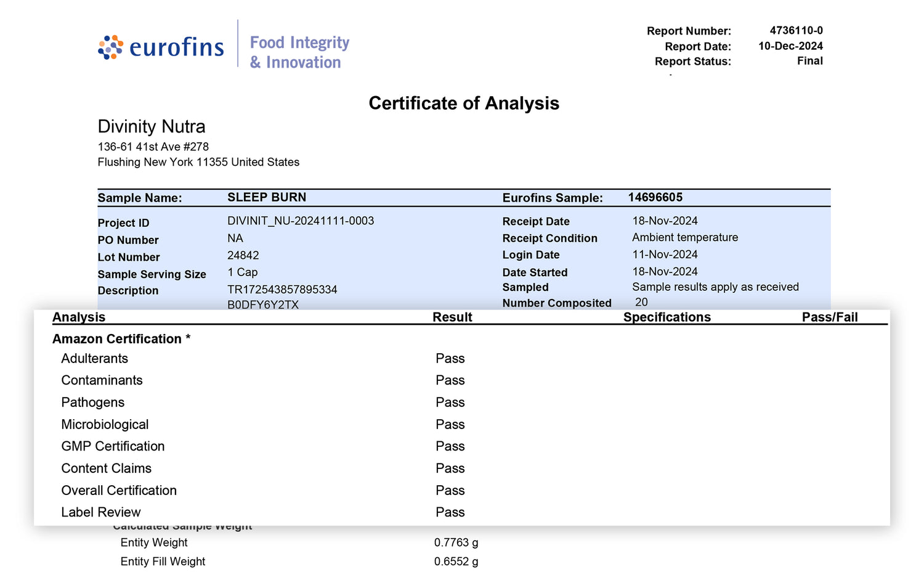Screen dimensions: 924x572
Task: Click the SLEEP BURN sample name
Action: [x=266, y=197]
